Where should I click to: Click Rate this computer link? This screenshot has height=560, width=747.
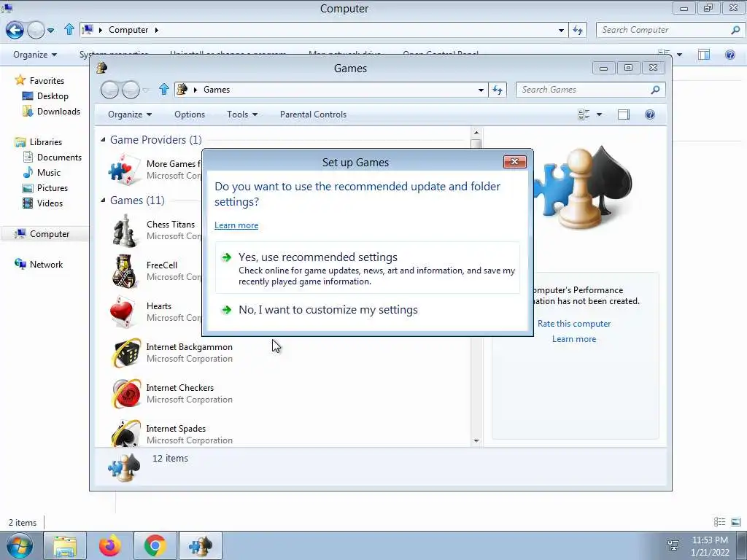coord(574,323)
